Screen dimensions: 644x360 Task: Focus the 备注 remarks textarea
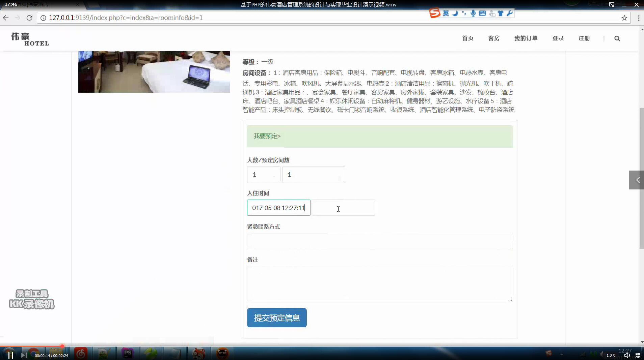[380, 284]
